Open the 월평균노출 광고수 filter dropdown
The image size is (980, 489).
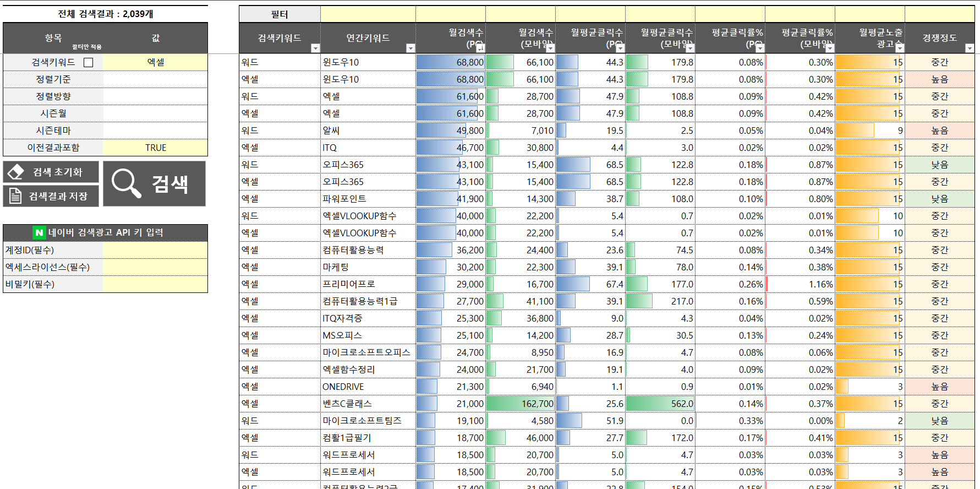tap(900, 48)
